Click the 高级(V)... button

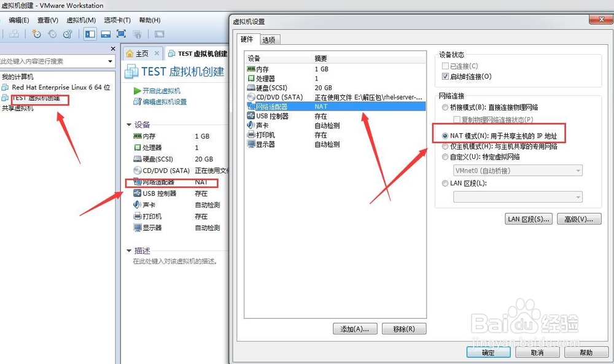click(579, 219)
